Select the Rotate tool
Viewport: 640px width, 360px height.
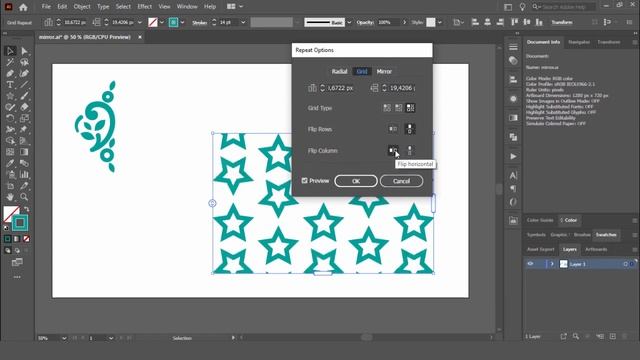pyautogui.click(x=10, y=118)
